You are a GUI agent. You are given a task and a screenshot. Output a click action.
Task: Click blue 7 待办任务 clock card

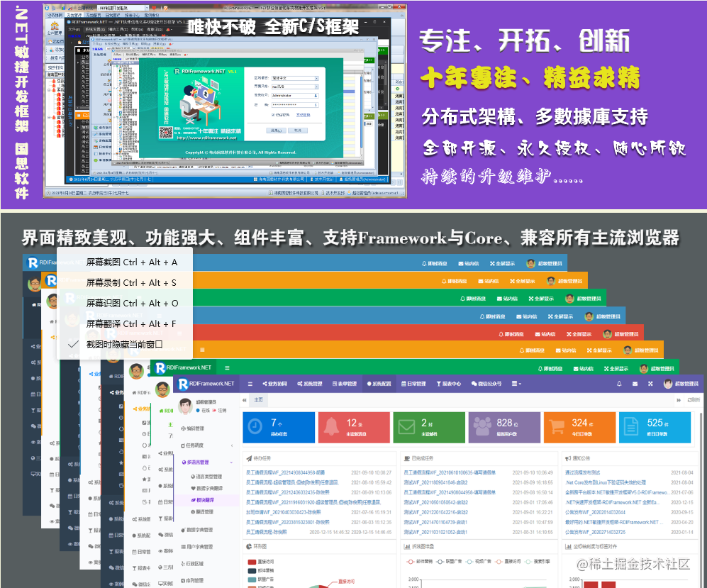click(279, 427)
